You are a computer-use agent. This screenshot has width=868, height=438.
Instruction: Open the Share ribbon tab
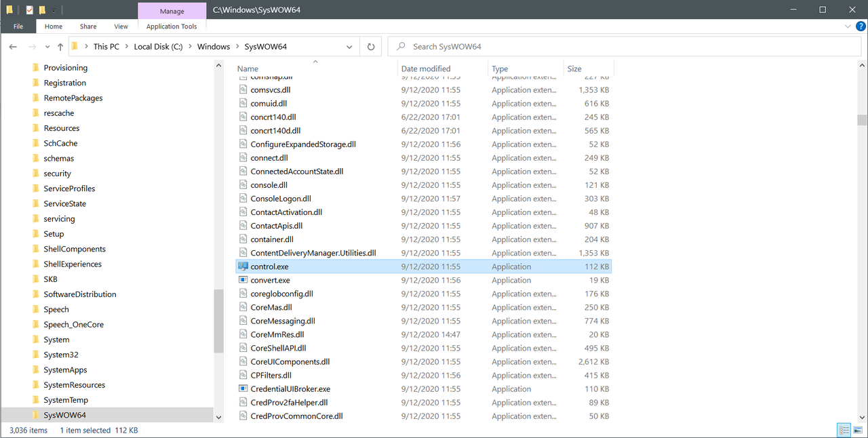click(88, 26)
